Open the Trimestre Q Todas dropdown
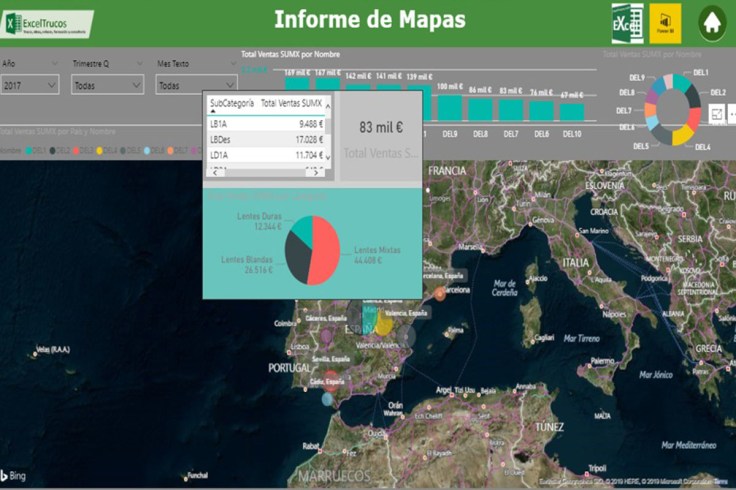This screenshot has height=490, width=736. [107, 85]
